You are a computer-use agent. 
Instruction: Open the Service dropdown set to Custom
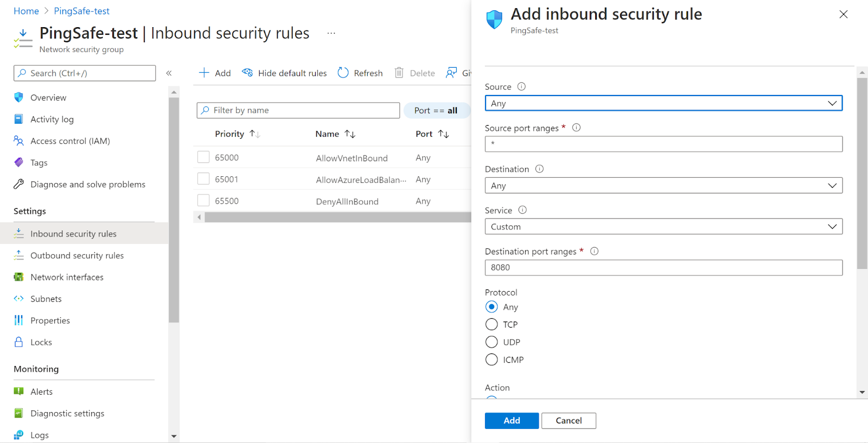point(663,227)
